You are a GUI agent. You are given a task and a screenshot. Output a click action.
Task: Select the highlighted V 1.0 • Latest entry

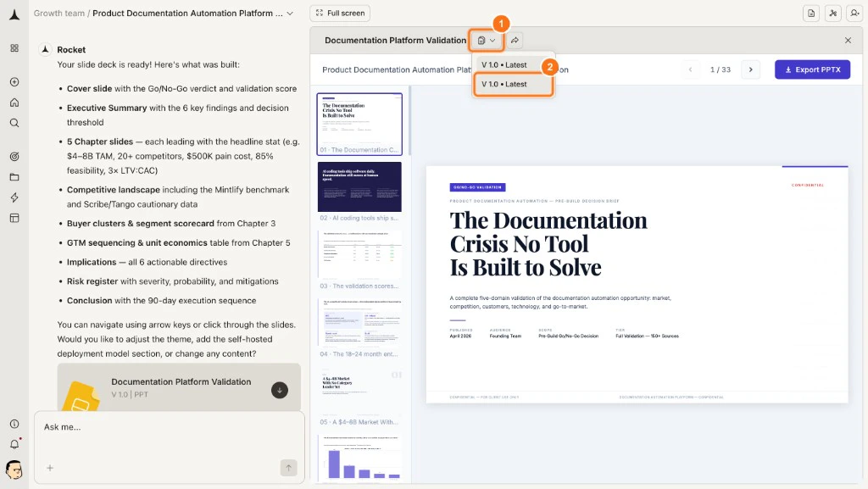[x=513, y=84]
